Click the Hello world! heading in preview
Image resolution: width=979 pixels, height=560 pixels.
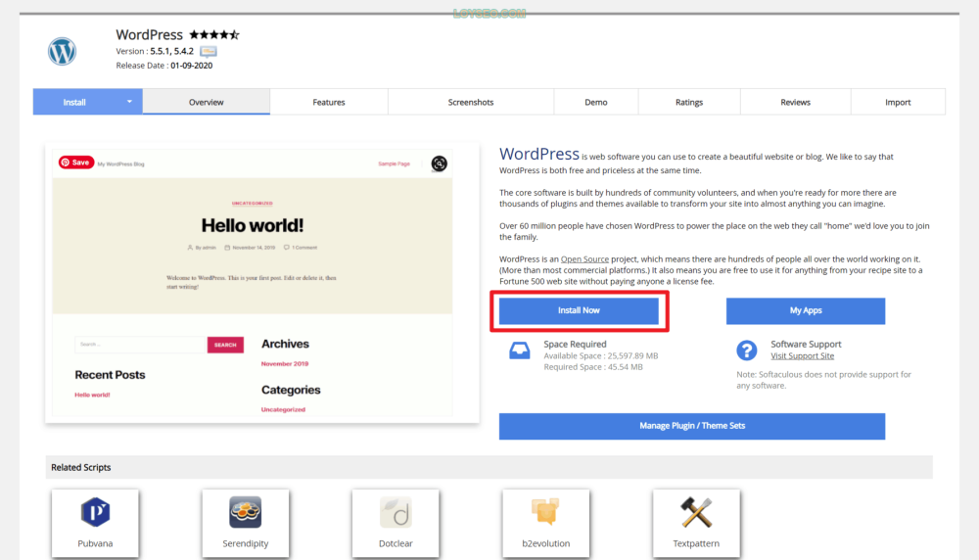point(253,225)
